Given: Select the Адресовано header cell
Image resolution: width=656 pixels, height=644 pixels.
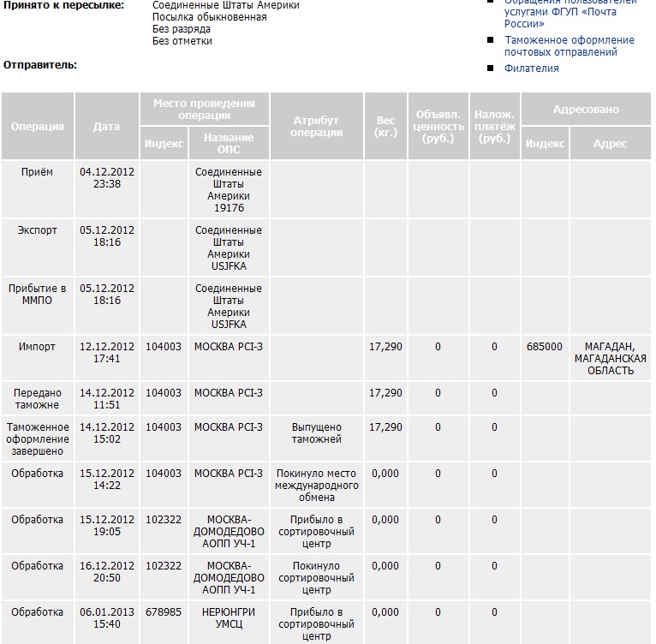Looking at the screenshot, I should click(586, 110).
